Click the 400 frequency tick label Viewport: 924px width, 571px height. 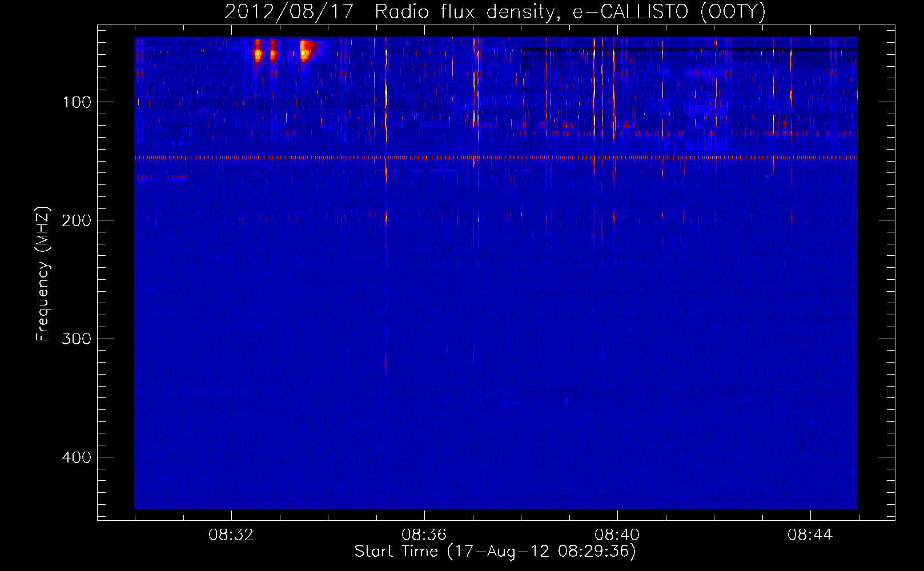tap(77, 457)
